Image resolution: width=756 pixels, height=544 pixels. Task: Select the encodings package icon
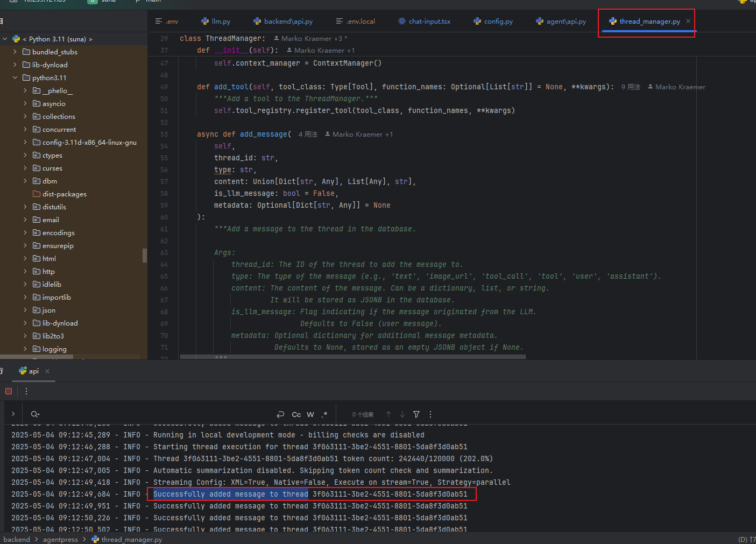pyautogui.click(x=37, y=232)
